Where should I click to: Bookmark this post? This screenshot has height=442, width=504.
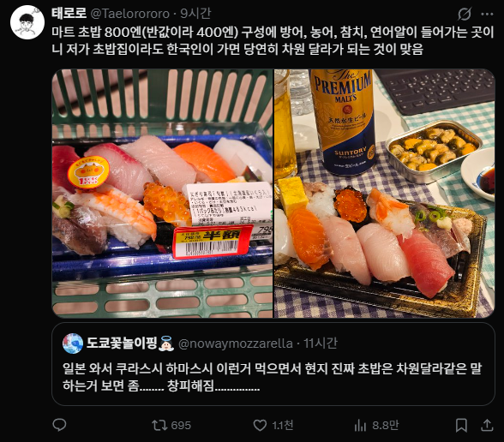(461, 425)
